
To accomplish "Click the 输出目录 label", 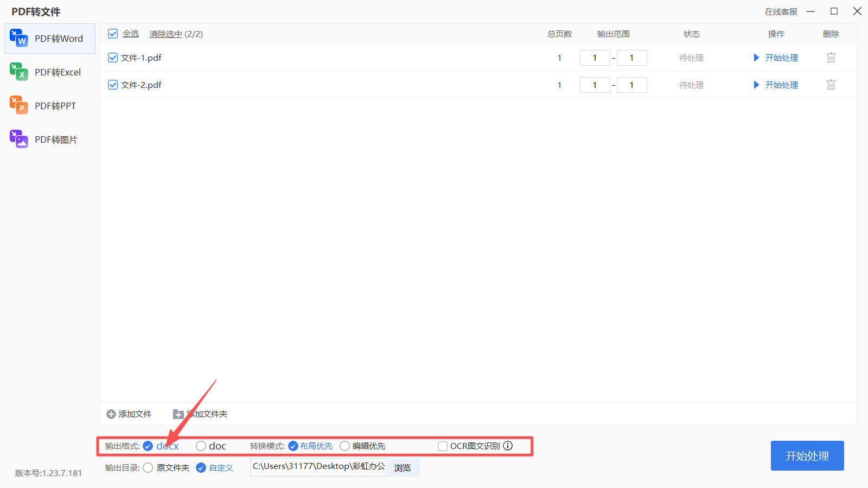I will point(123,468).
